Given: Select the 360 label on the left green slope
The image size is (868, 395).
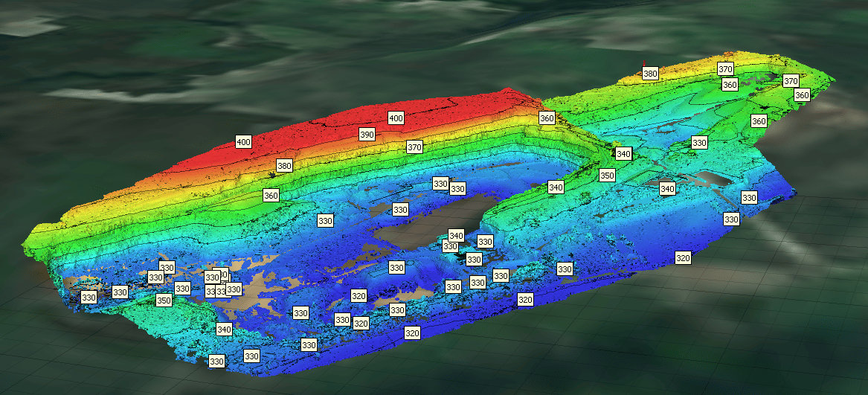Looking at the screenshot, I should [x=271, y=196].
